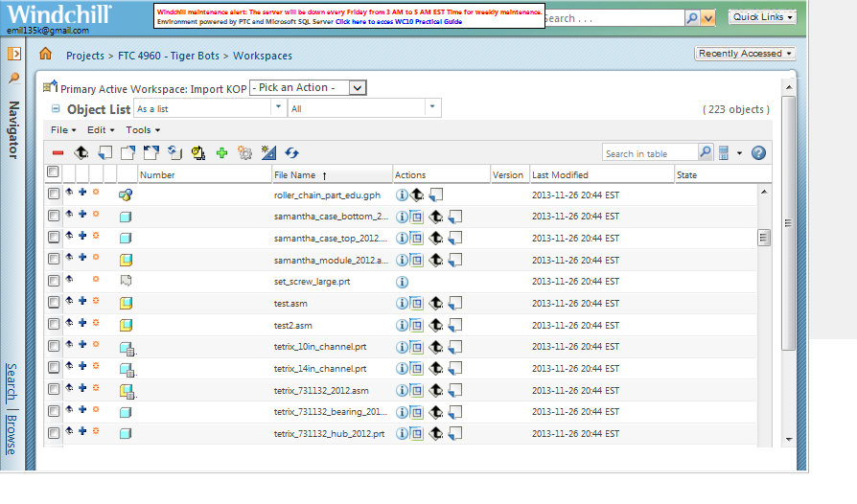The image size is (857, 504).
Task: Click the Check Out toolbar icon
Action: 127,153
